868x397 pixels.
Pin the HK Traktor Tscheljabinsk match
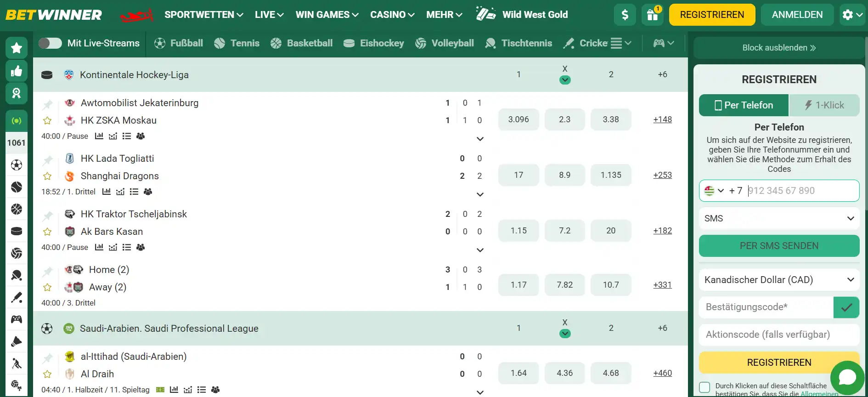[x=47, y=216]
